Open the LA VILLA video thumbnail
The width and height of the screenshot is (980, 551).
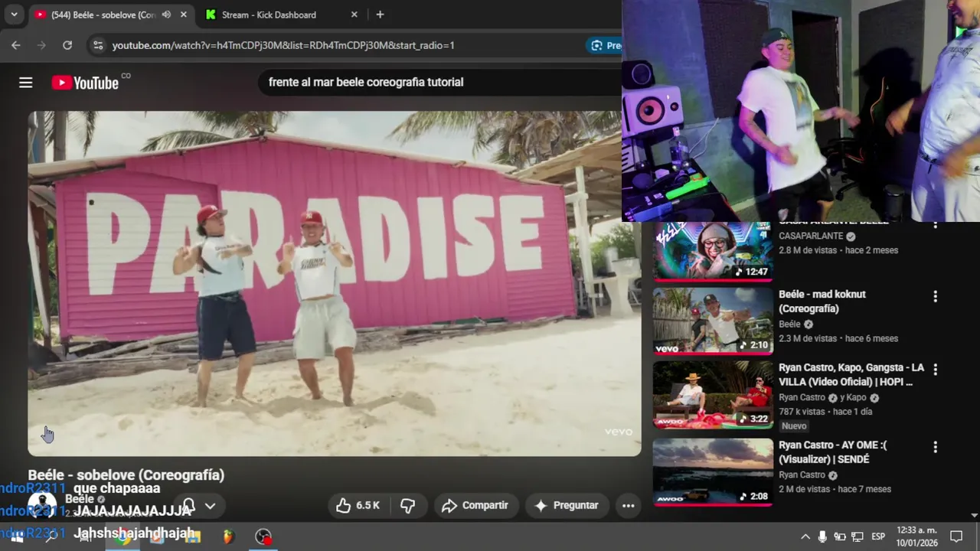[x=713, y=395]
